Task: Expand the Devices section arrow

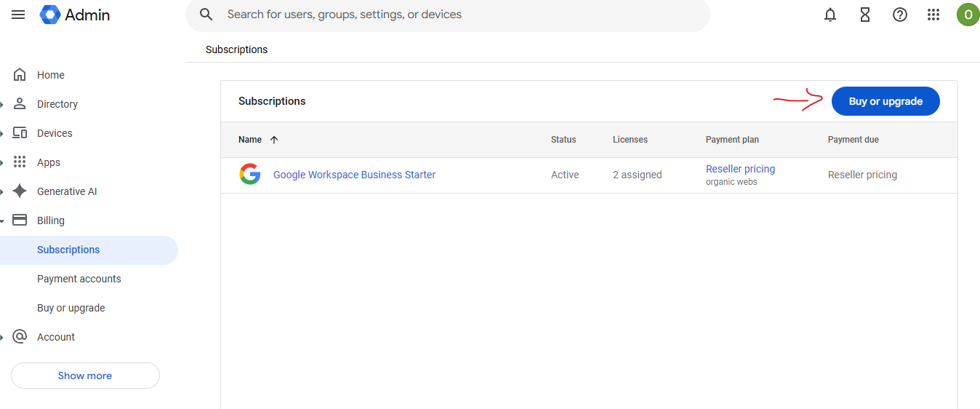Action: 3,133
